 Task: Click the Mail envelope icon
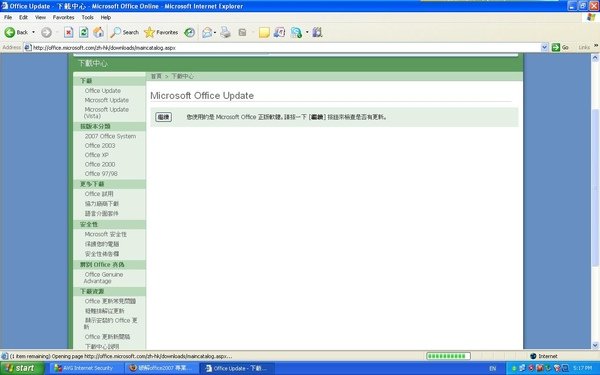pyautogui.click(x=207, y=33)
